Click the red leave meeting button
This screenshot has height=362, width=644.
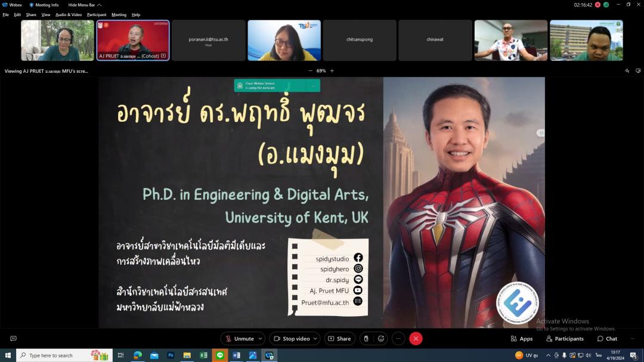[x=416, y=339]
